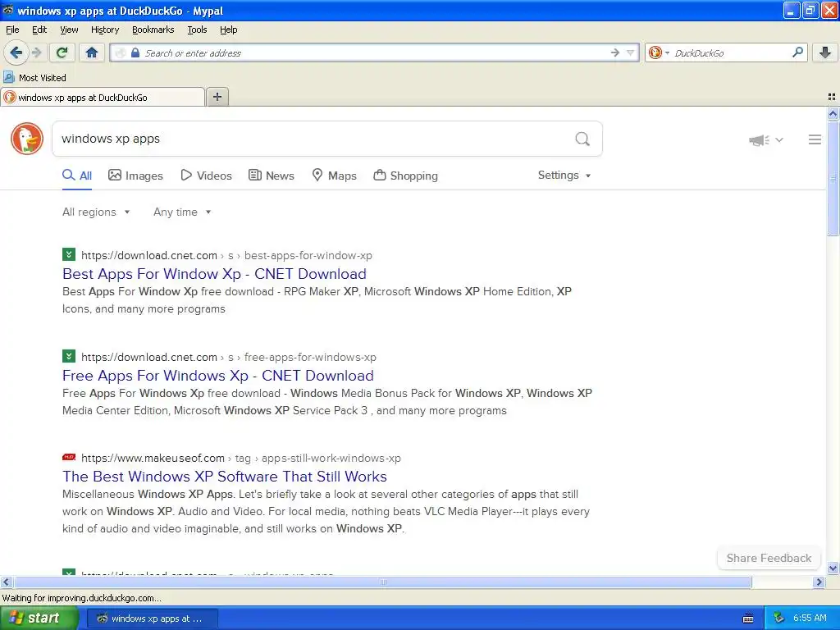Viewport: 840px width, 630px height.
Task: Open the Edit menu
Action: [x=39, y=30]
